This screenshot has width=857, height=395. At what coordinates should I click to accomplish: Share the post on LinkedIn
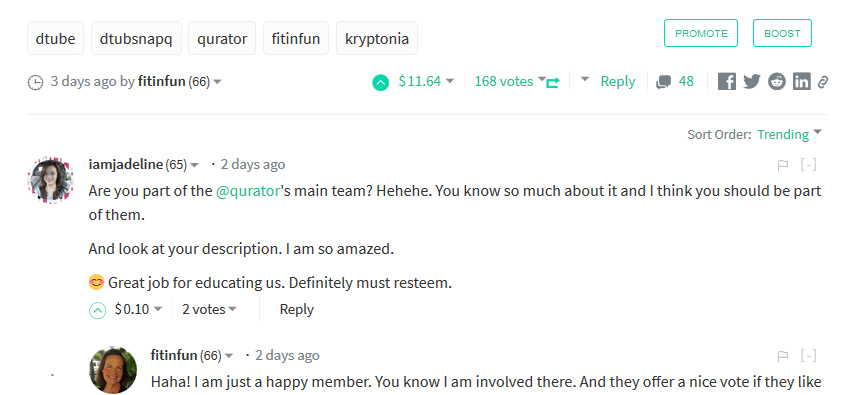[x=802, y=82]
